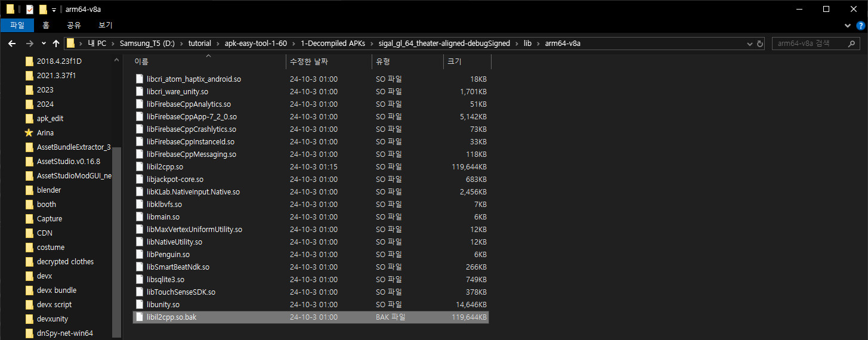868x340 pixels.
Task: Refresh the arm64-v8a folder view
Action: [760, 44]
